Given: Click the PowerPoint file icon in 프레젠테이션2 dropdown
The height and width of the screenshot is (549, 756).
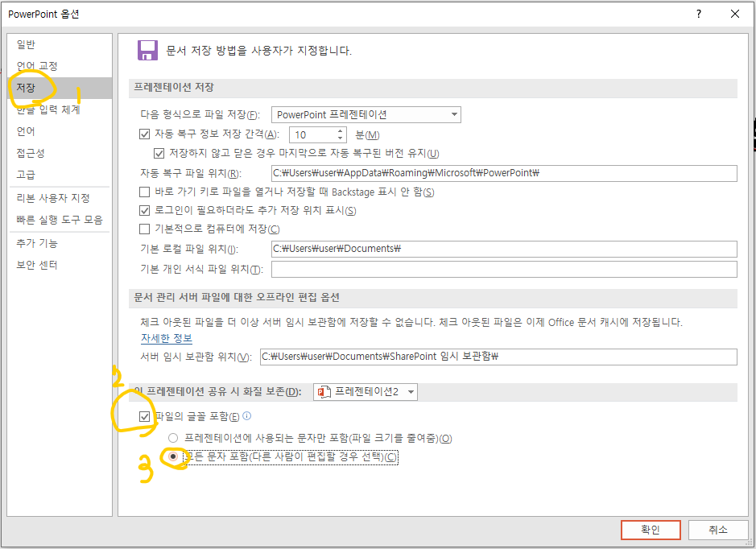Looking at the screenshot, I should click(324, 392).
